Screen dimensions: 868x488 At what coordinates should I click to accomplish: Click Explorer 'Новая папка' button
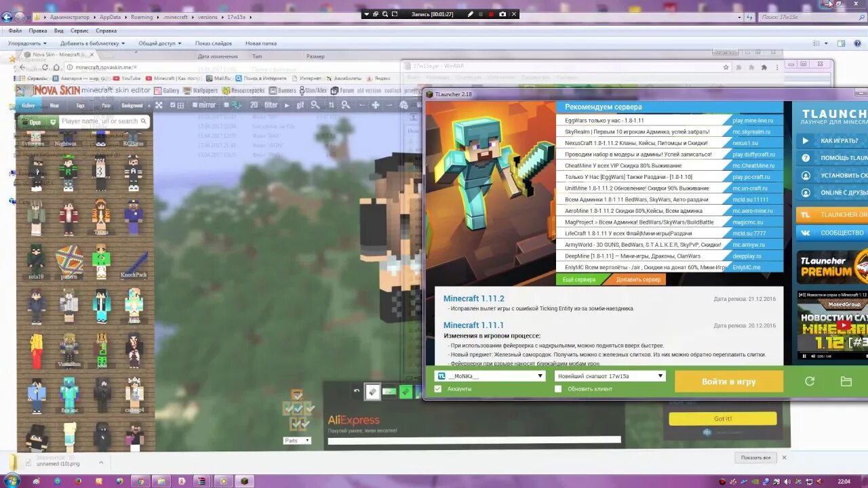[261, 43]
